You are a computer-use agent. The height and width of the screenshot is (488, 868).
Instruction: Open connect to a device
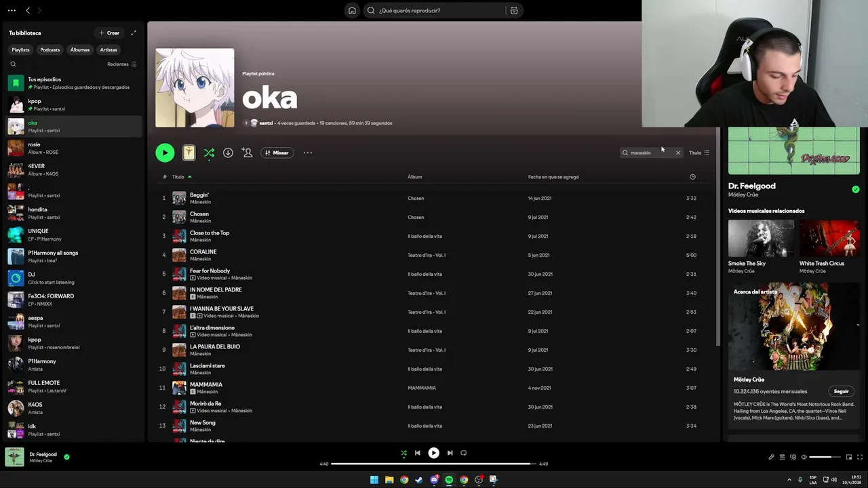point(793,457)
